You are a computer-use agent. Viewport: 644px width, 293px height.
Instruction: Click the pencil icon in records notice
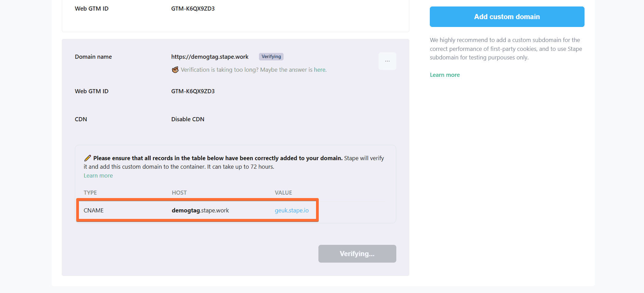pyautogui.click(x=87, y=158)
